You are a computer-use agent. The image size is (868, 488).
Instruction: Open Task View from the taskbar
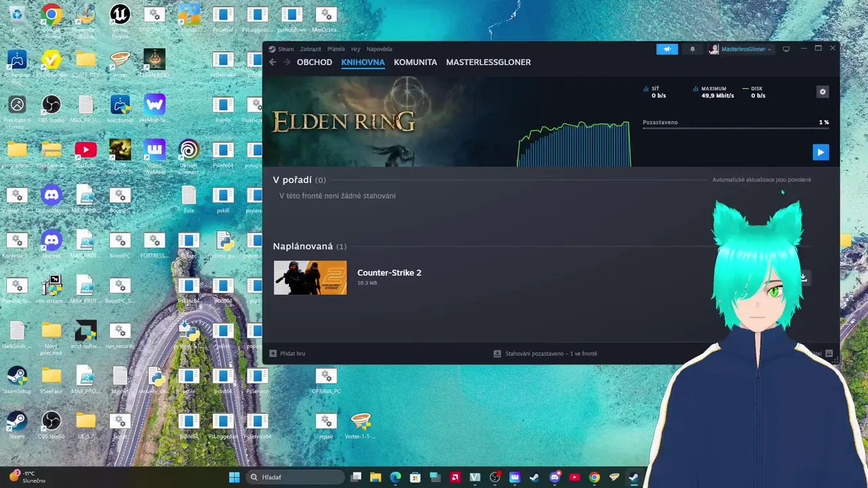(356, 476)
